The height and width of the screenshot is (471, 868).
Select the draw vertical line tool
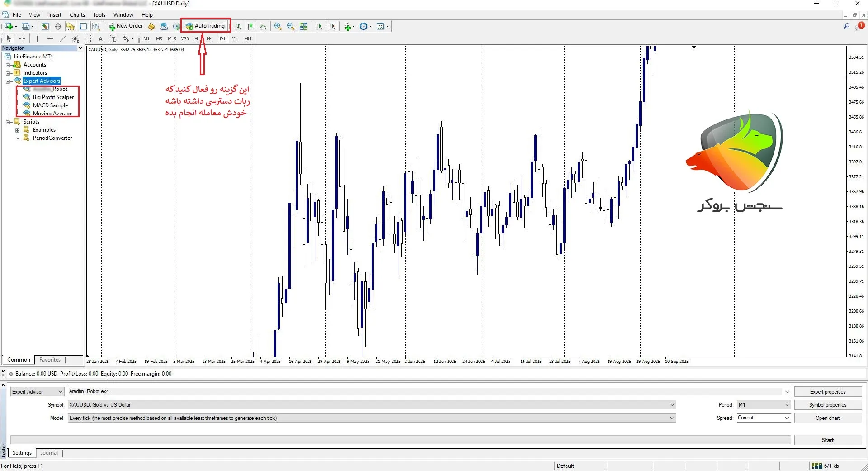click(x=37, y=38)
